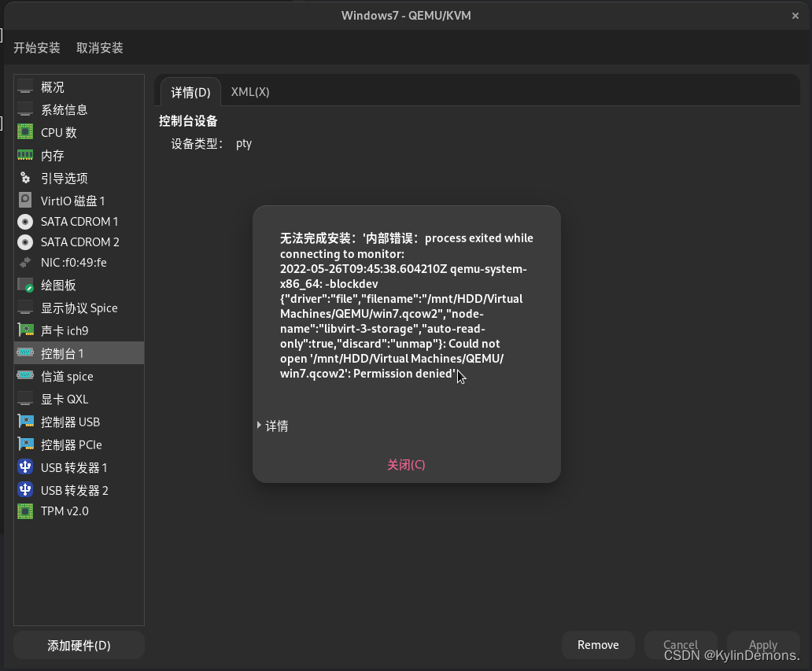Select the USB 转发器 1 label
This screenshot has height=671, width=812.
click(74, 467)
